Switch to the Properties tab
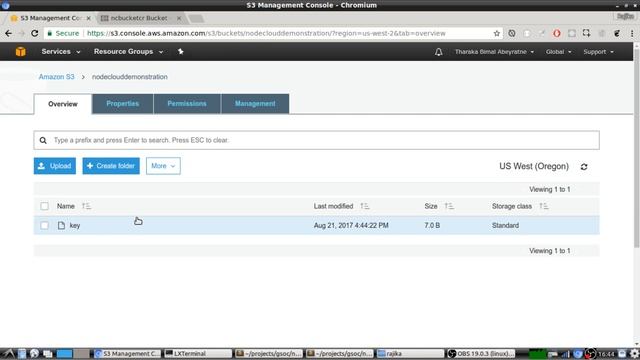Viewport: 640px width, 360px height. pyautogui.click(x=123, y=104)
